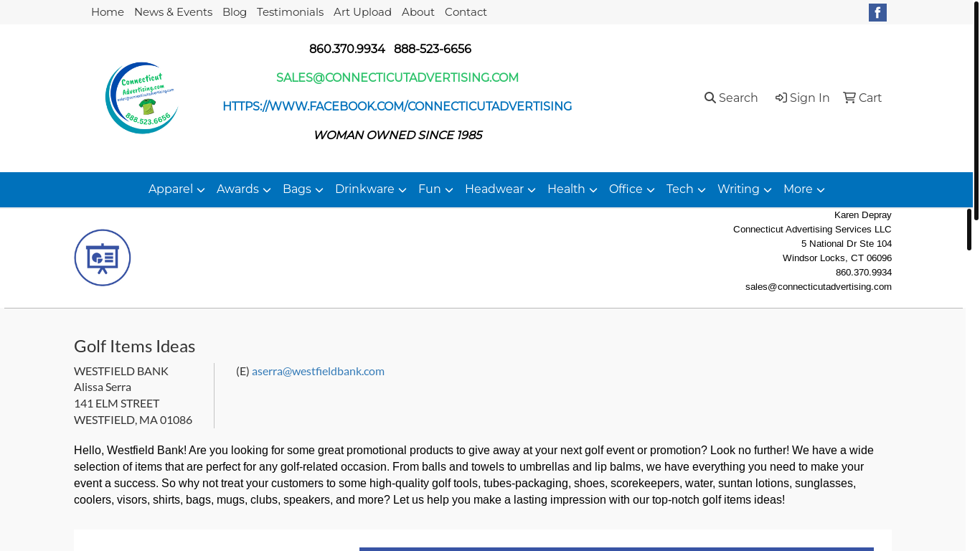Click the Golf Items Ideas heading

[x=135, y=346]
